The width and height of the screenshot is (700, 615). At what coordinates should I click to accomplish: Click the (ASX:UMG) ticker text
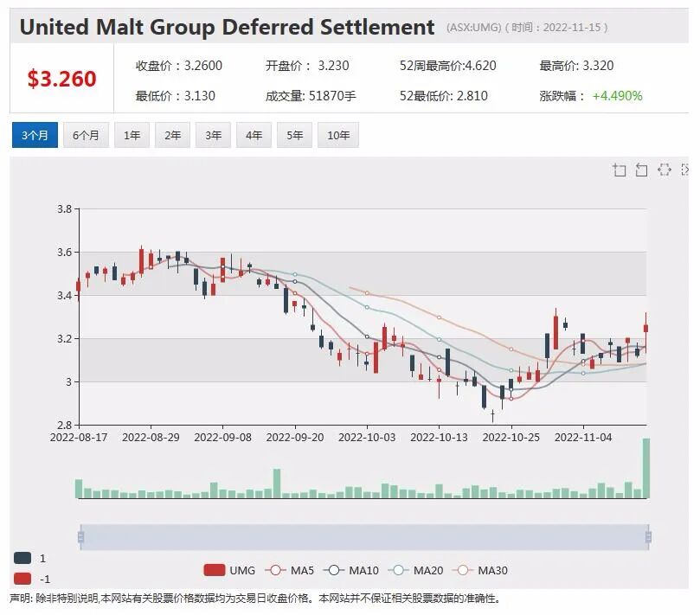[x=473, y=27]
